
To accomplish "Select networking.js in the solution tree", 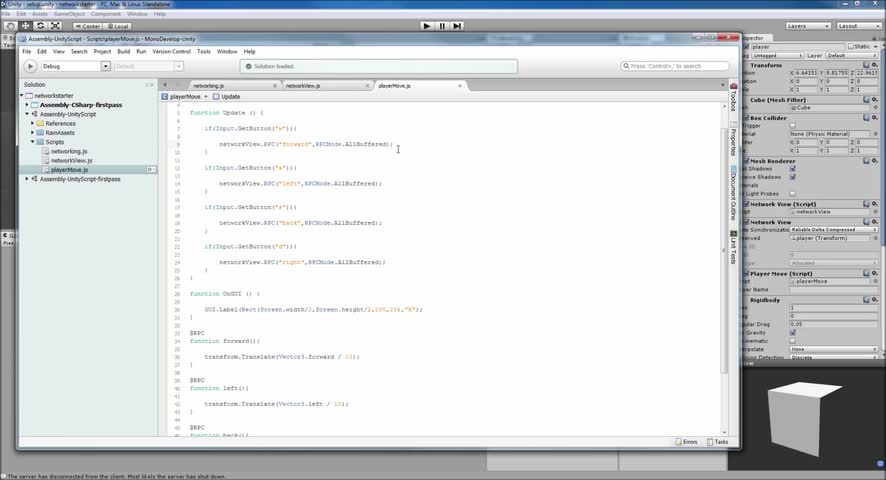I will coord(69,152).
